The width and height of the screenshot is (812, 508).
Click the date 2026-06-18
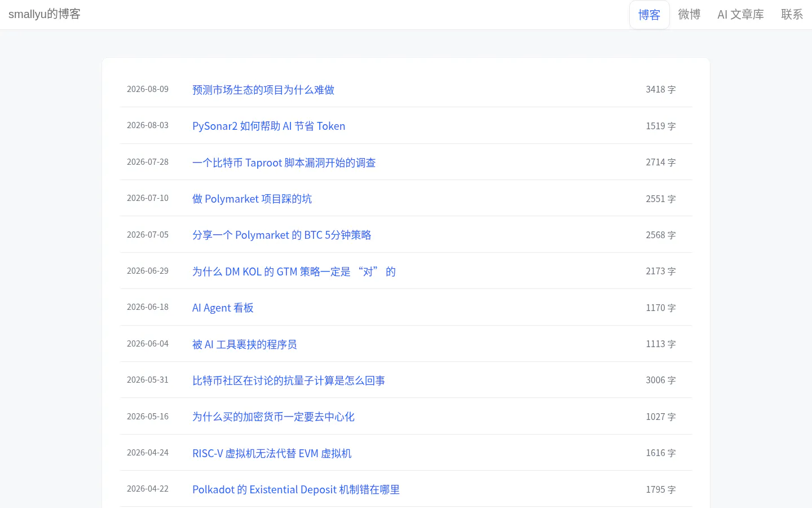(148, 307)
